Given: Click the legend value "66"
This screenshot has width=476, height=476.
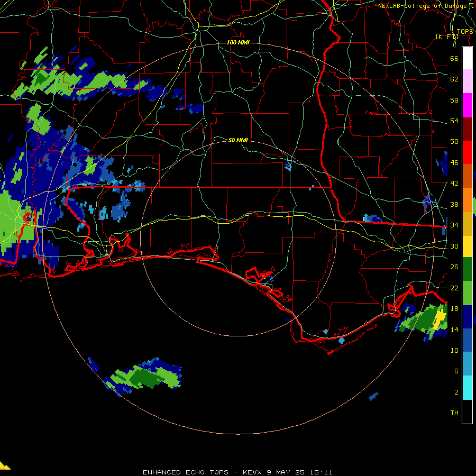Looking at the screenshot, I should 454,58.
